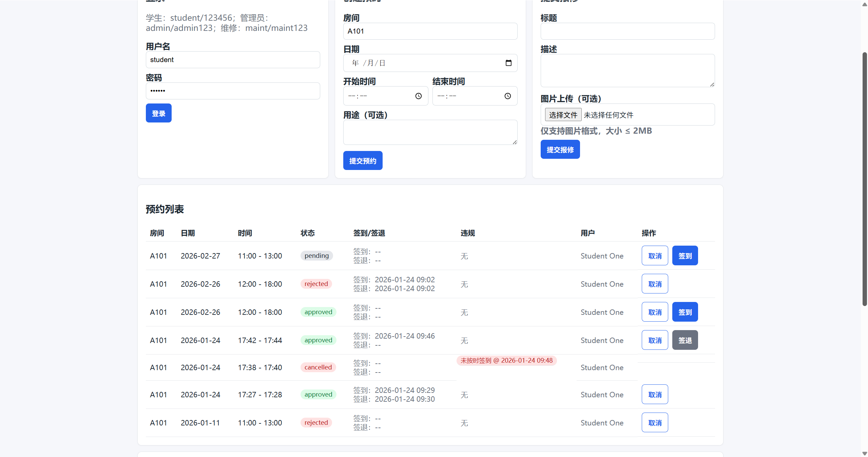Viewport: 868px width, 457px height.
Task: Cancel the rejected 2026-01-11 reservation
Action: (654, 422)
